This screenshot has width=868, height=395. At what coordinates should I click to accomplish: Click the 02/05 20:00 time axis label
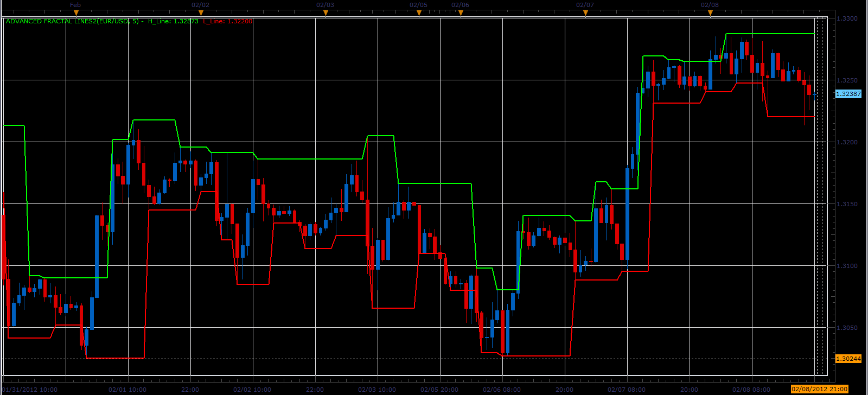point(439,390)
